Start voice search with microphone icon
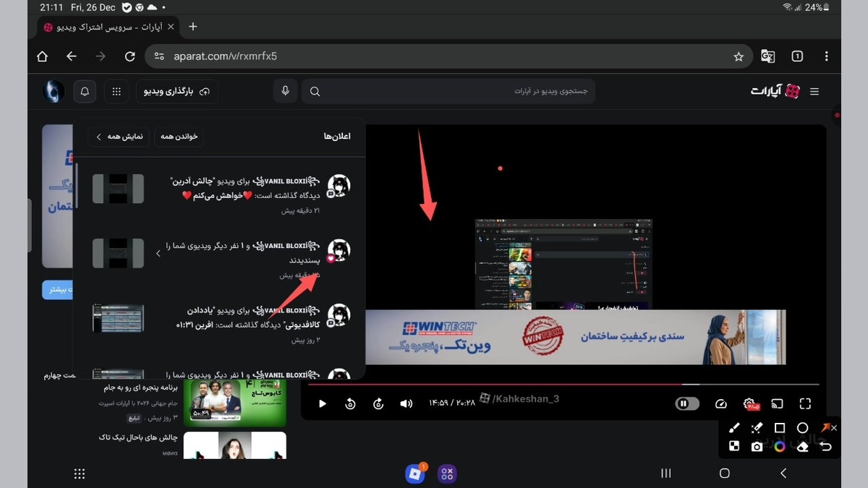 (286, 91)
